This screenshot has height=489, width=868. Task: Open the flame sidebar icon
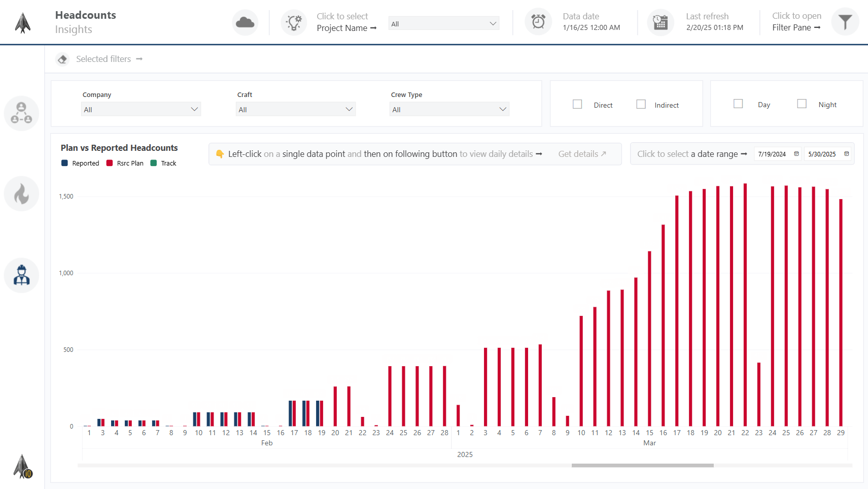click(x=21, y=194)
